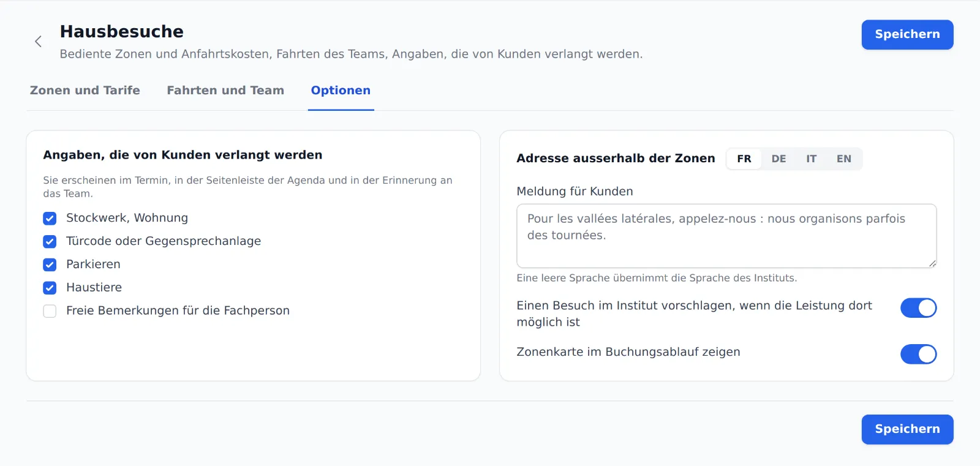Enable Freie Bemerkungen für die Fachperson
The height and width of the screenshot is (466, 980).
[50, 311]
